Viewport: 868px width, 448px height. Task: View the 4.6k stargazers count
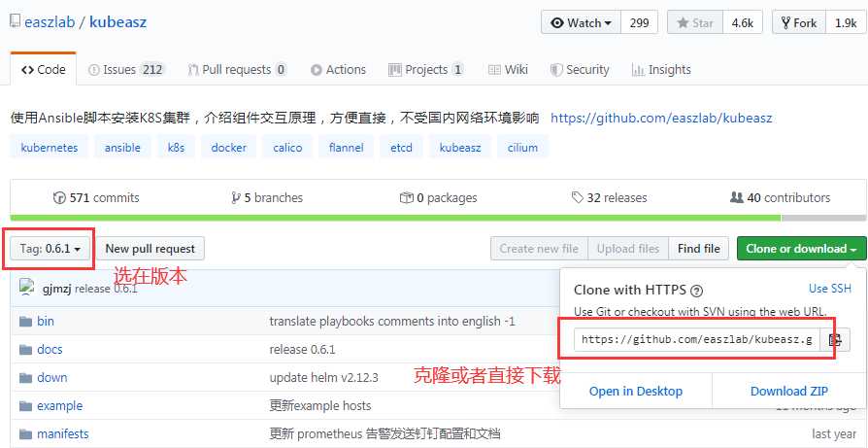743,22
